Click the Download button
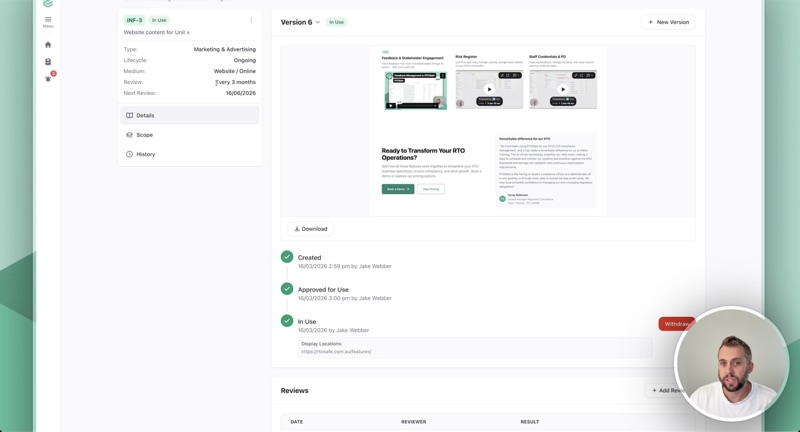The image size is (800, 432). click(x=311, y=228)
